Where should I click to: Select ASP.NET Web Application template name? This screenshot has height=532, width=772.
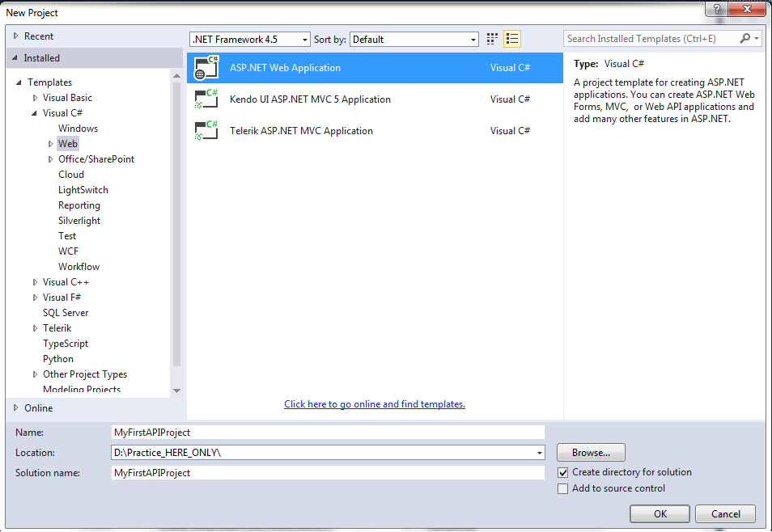[285, 68]
